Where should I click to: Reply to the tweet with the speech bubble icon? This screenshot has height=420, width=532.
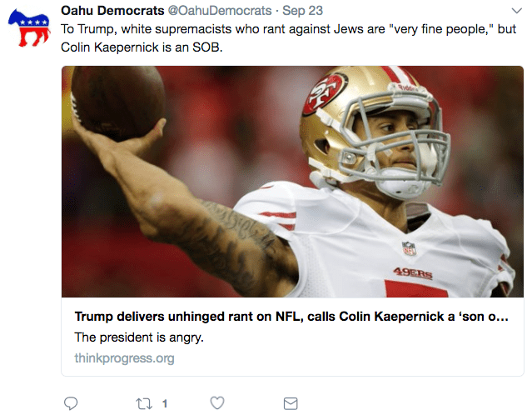click(71, 403)
